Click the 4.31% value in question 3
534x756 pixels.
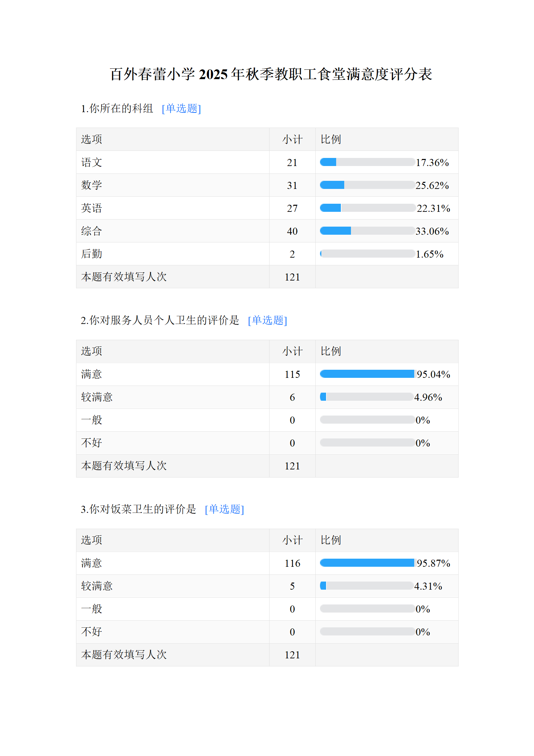[428, 586]
